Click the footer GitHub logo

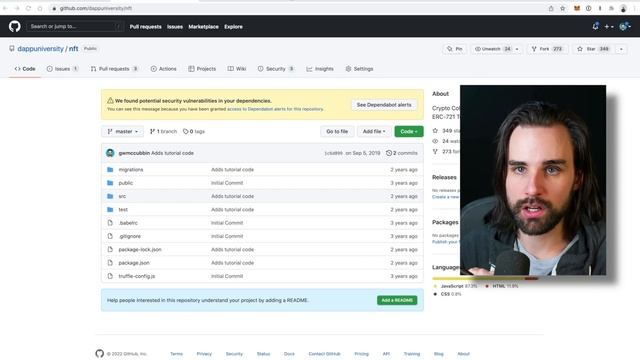pos(100,353)
